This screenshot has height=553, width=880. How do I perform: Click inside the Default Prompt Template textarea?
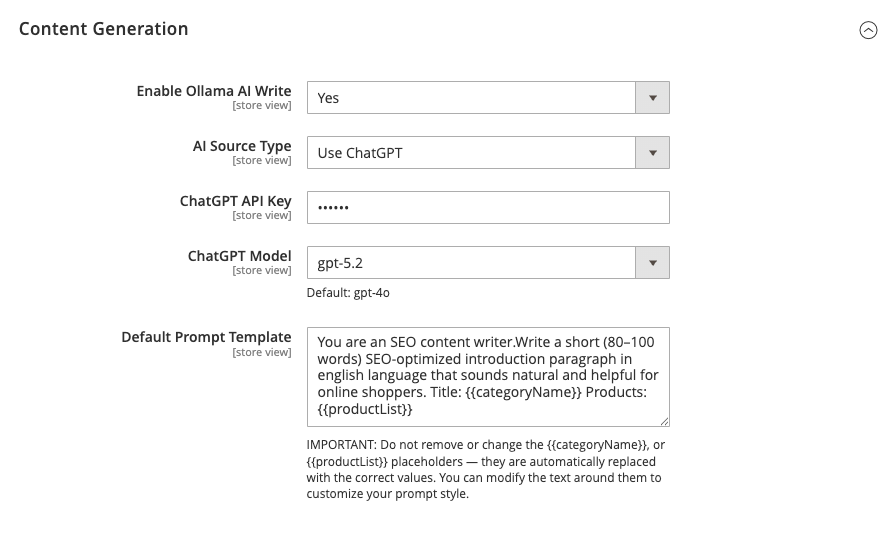pyautogui.click(x=488, y=376)
